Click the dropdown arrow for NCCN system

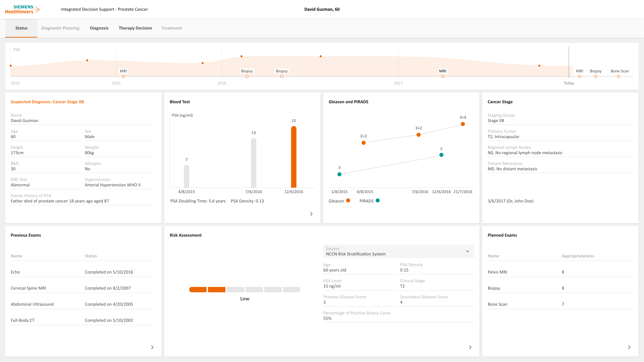(467, 251)
